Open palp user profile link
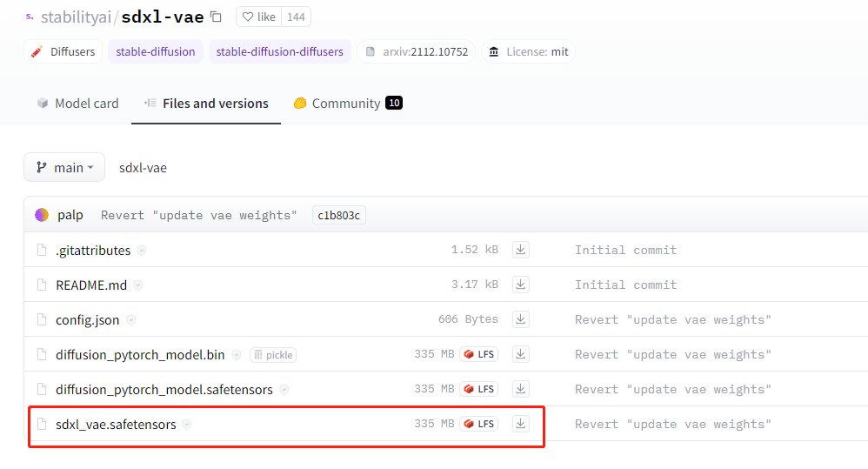This screenshot has width=868, height=469. (x=70, y=215)
